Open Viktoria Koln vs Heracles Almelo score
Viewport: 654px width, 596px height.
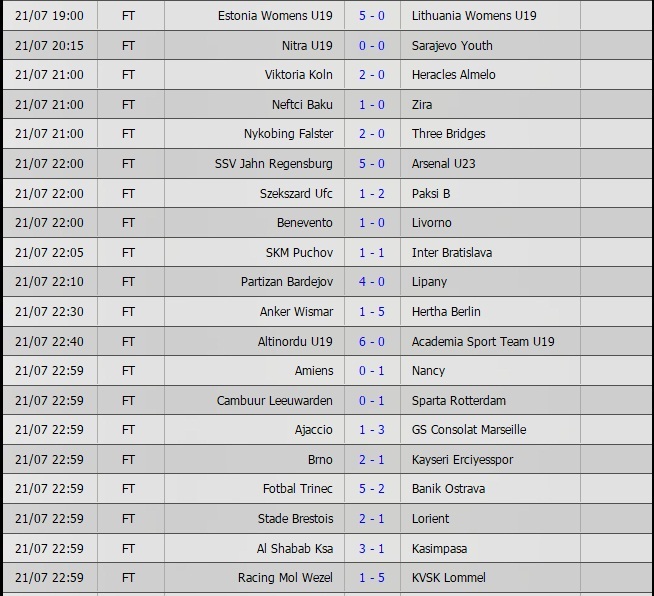coord(371,75)
